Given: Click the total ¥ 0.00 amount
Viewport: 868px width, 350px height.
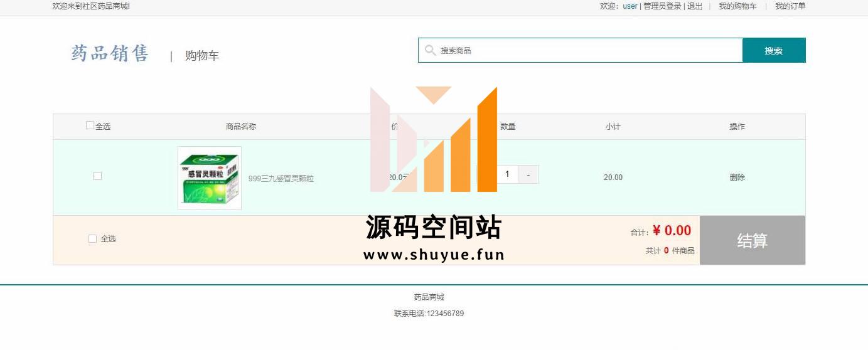Looking at the screenshot, I should (672, 231).
